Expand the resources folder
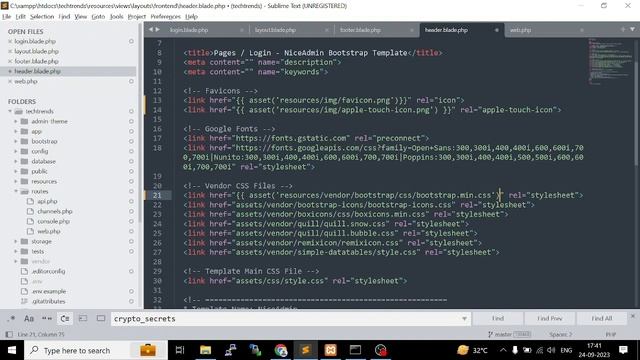The image size is (640, 360). click(x=16, y=181)
